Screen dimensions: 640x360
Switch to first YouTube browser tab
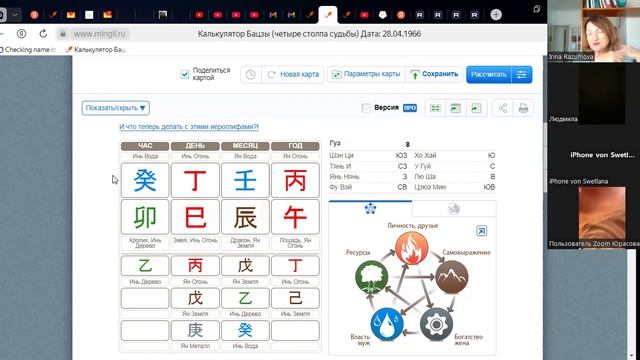click(x=199, y=15)
